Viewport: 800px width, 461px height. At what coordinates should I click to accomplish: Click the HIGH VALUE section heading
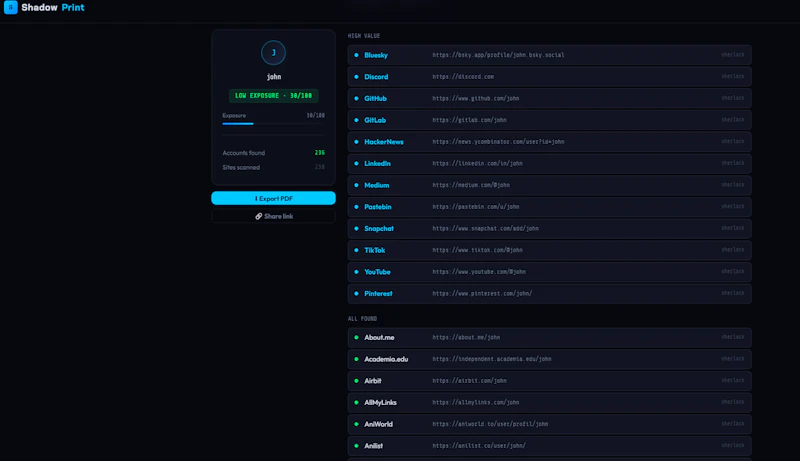364,36
